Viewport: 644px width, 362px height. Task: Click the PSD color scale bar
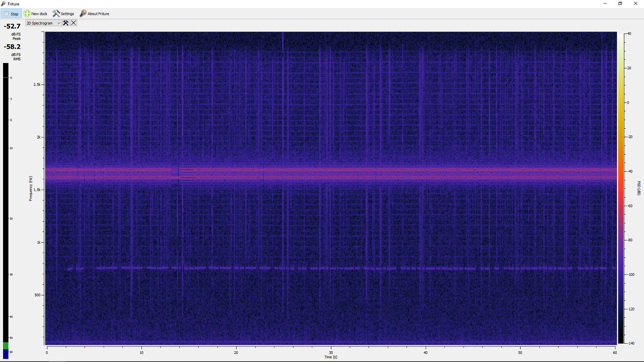[622, 188]
